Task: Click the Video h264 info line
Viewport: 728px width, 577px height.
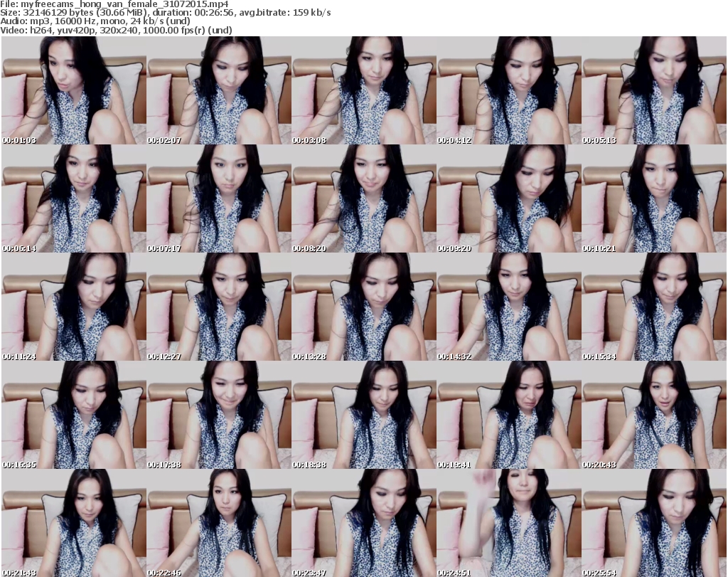Action: [x=116, y=30]
